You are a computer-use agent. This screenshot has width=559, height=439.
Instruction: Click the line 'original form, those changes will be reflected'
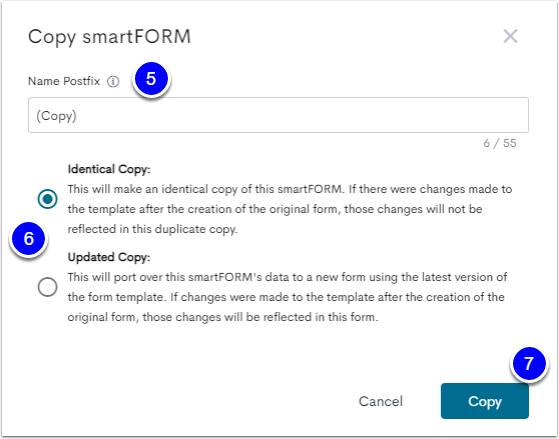click(223, 317)
